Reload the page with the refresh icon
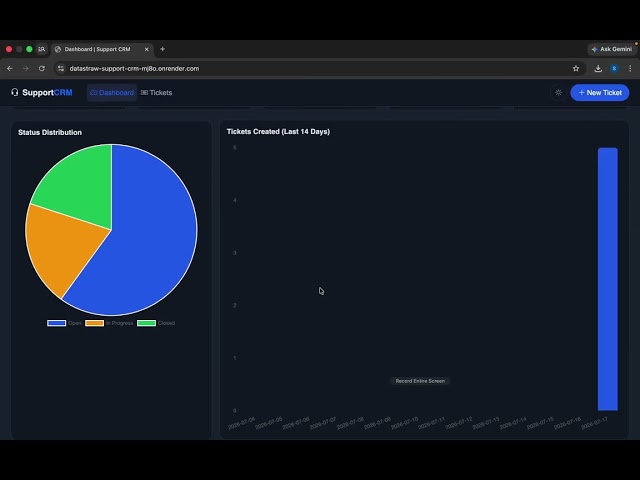The image size is (640, 480). (42, 69)
